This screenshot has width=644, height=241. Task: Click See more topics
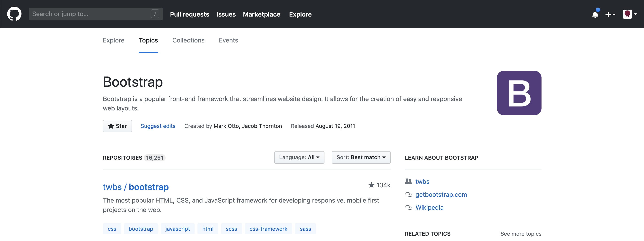coord(521,234)
